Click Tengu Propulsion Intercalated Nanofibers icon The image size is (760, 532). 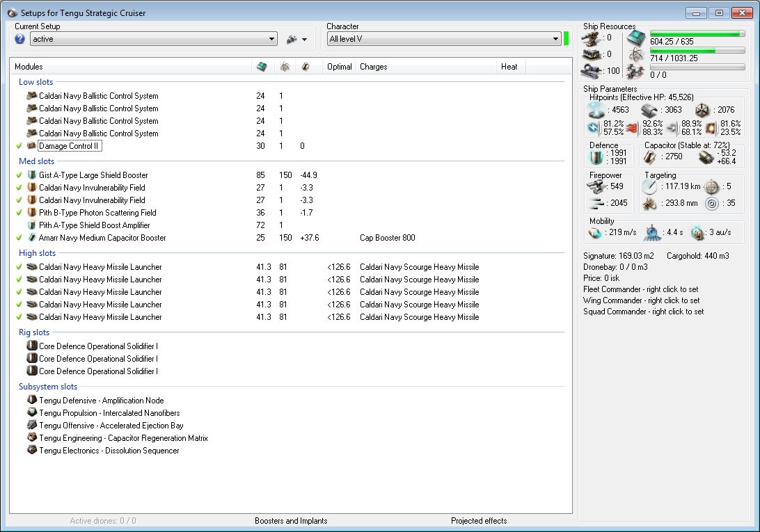pos(32,413)
